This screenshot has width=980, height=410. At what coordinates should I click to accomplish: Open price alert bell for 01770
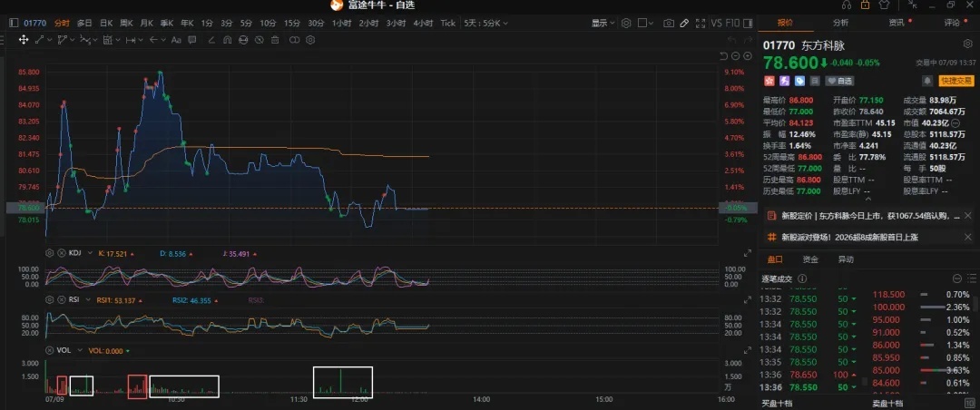coord(927,81)
